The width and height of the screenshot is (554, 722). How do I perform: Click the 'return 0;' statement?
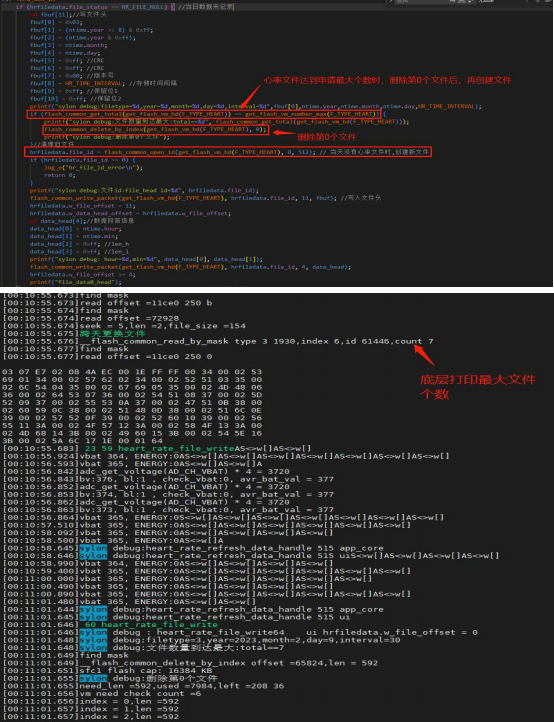pos(60,175)
